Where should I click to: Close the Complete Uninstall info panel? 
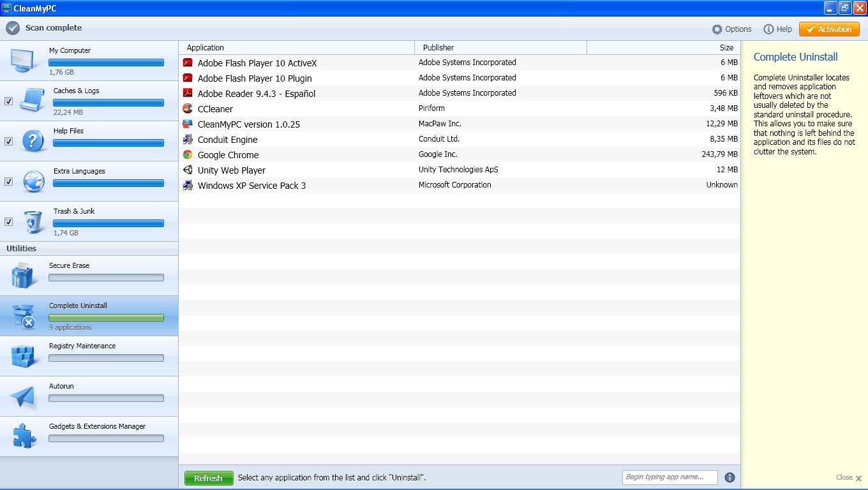click(849, 477)
